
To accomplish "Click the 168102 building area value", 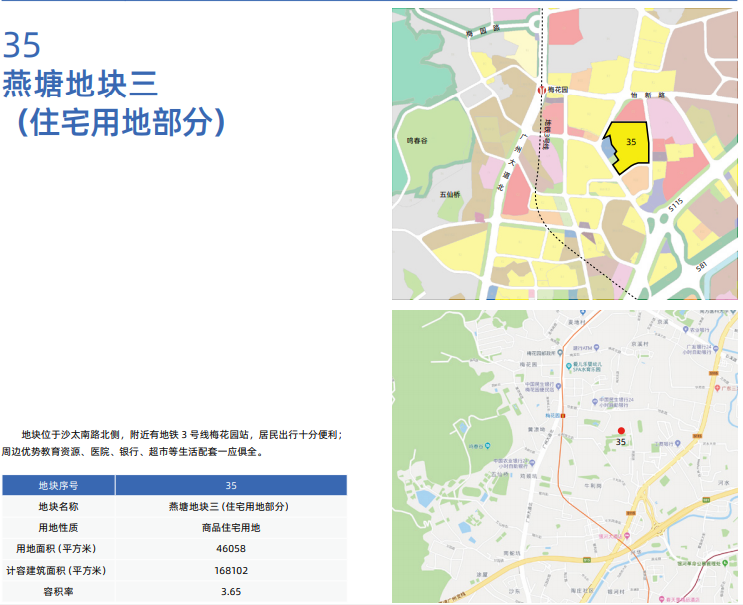I will click(x=230, y=570).
